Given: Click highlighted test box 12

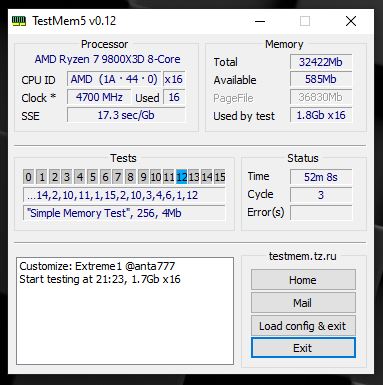Looking at the screenshot, I should [181, 177].
